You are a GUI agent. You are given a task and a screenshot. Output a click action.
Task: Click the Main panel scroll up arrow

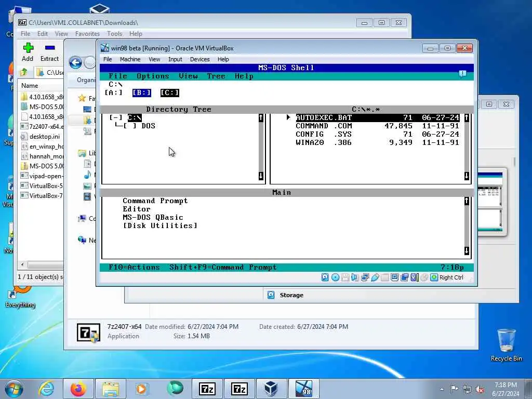(467, 201)
